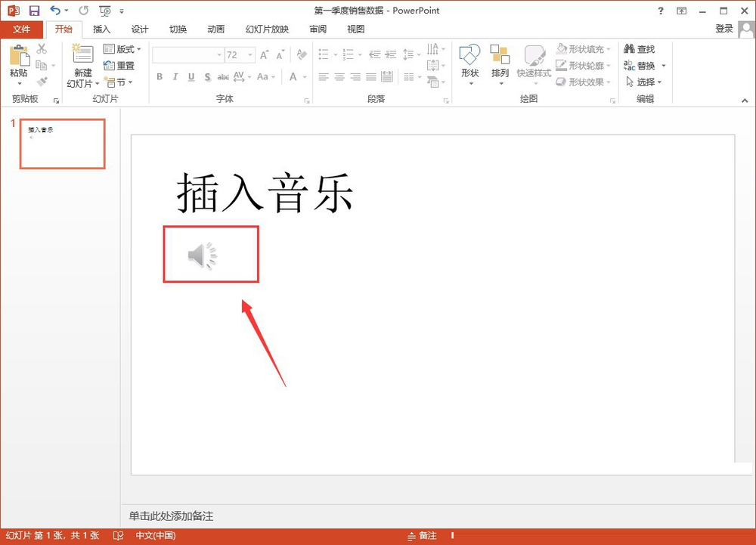
Task: Collapse the ribbon with chevron arrow
Action: point(745,101)
